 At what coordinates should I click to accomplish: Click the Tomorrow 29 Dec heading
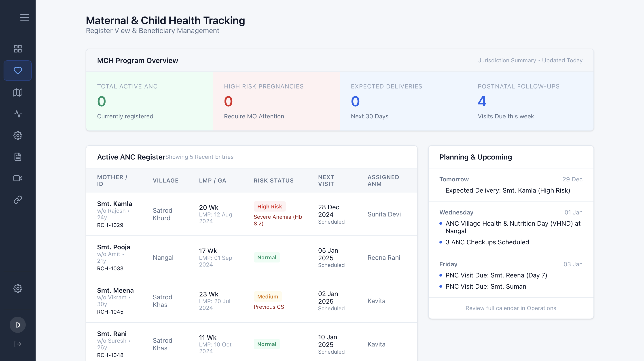[511, 179]
